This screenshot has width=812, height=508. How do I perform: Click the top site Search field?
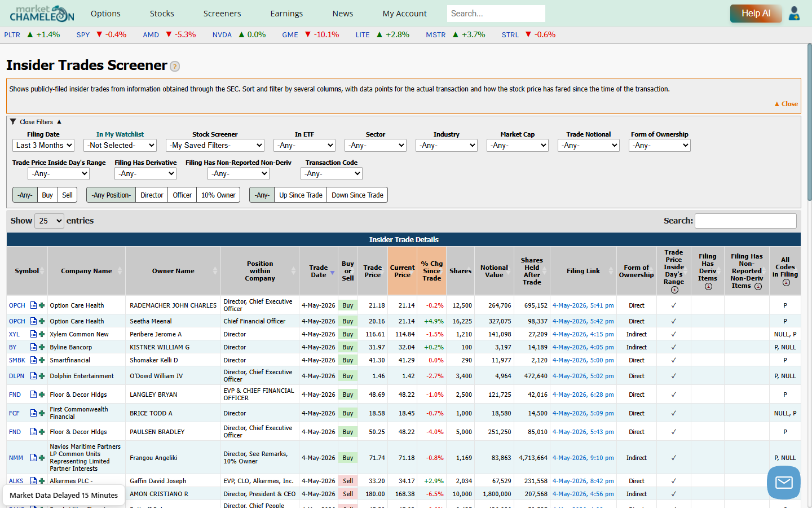[496, 14]
